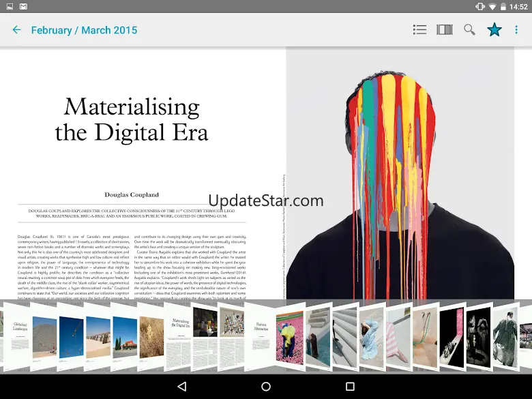Select the green coat figure thumbnail
Viewport: 532px width, 399px height.
tap(505, 336)
